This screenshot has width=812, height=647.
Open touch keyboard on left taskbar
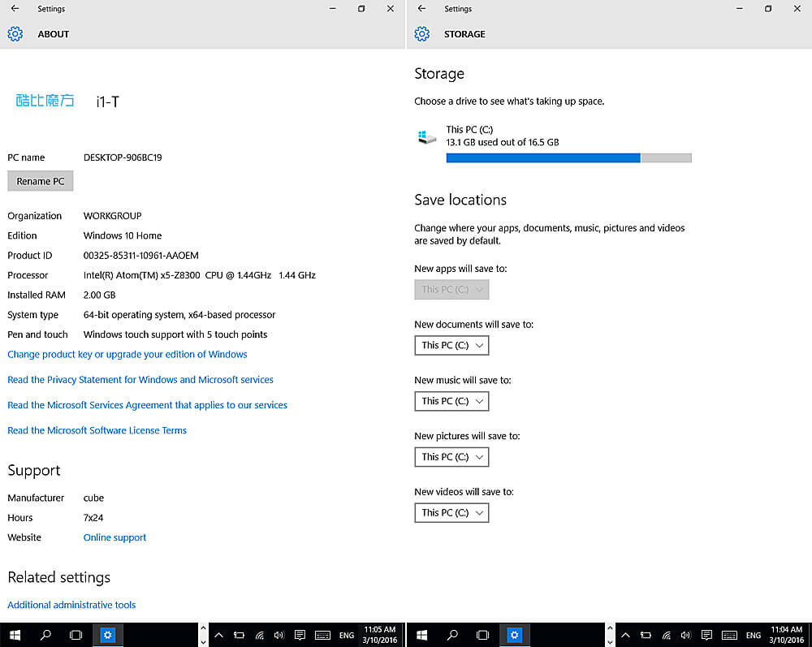[x=322, y=635]
